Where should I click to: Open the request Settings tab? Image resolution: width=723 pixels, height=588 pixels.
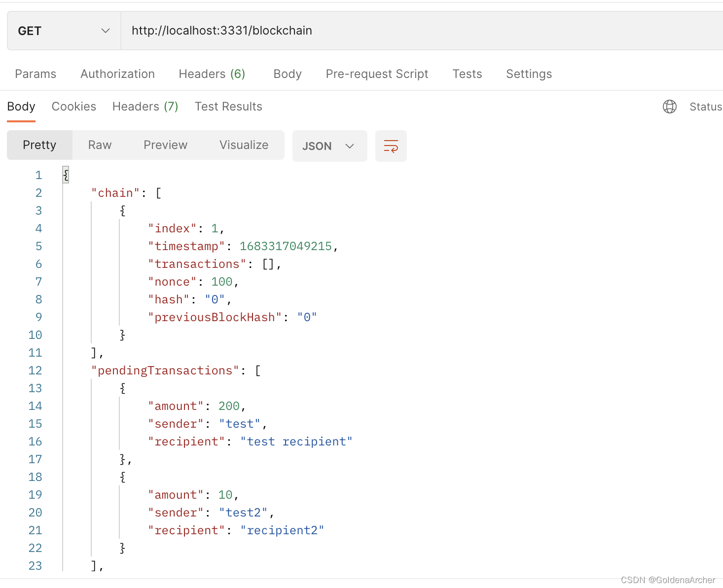click(529, 74)
